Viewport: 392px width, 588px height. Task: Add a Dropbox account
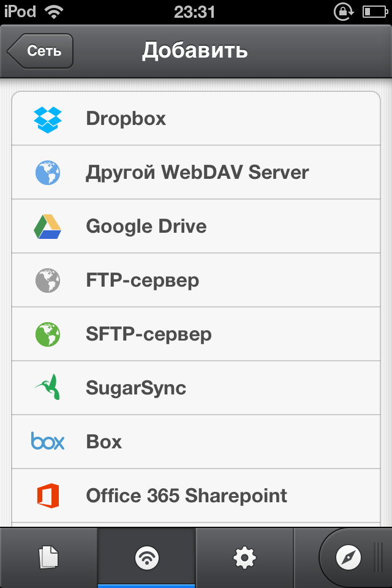pos(196,118)
